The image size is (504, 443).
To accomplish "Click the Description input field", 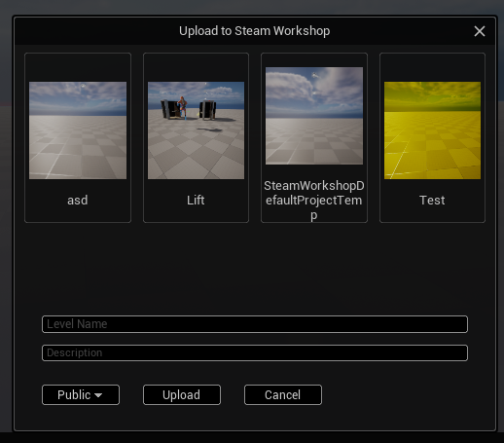I will pyautogui.click(x=255, y=352).
